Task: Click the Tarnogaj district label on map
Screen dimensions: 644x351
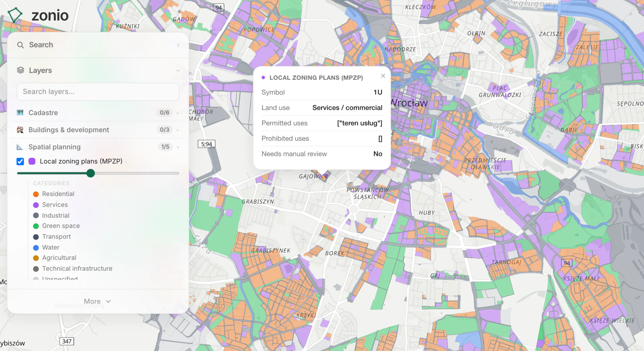Action: coord(506,262)
